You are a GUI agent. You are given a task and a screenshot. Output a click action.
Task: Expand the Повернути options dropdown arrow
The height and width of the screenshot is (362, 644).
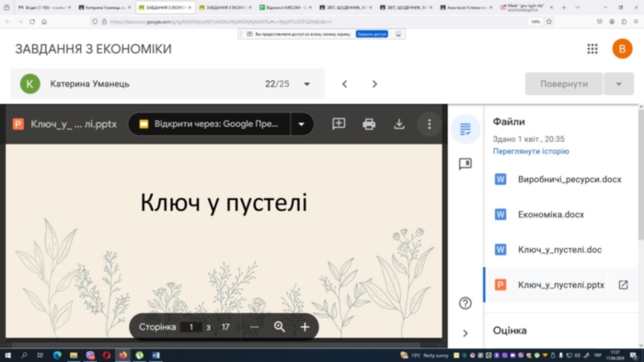[x=618, y=84]
